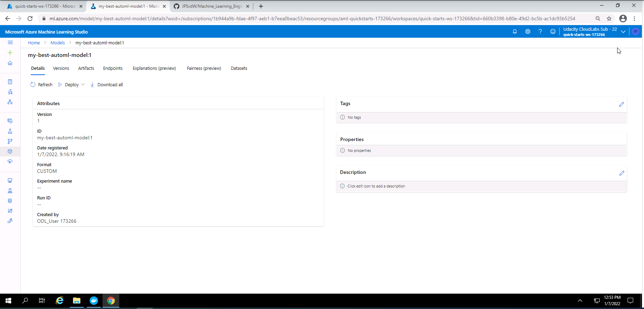Screen dimensions: 644x309
Task: Edit Description with pencil icon
Action: click(x=622, y=173)
